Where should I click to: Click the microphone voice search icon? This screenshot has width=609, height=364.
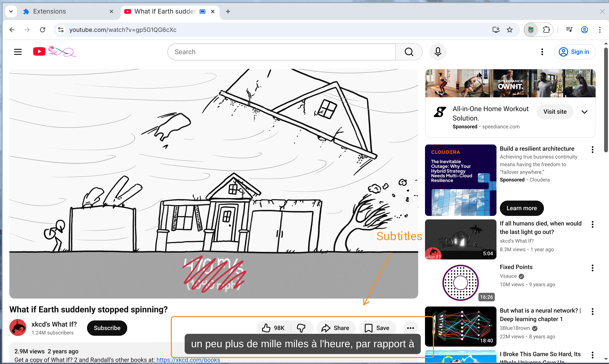click(x=438, y=52)
